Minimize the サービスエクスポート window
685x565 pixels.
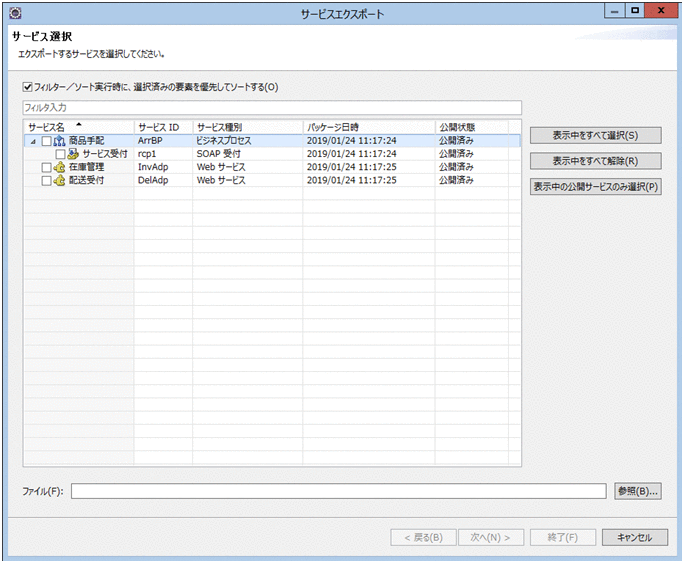[x=615, y=11]
